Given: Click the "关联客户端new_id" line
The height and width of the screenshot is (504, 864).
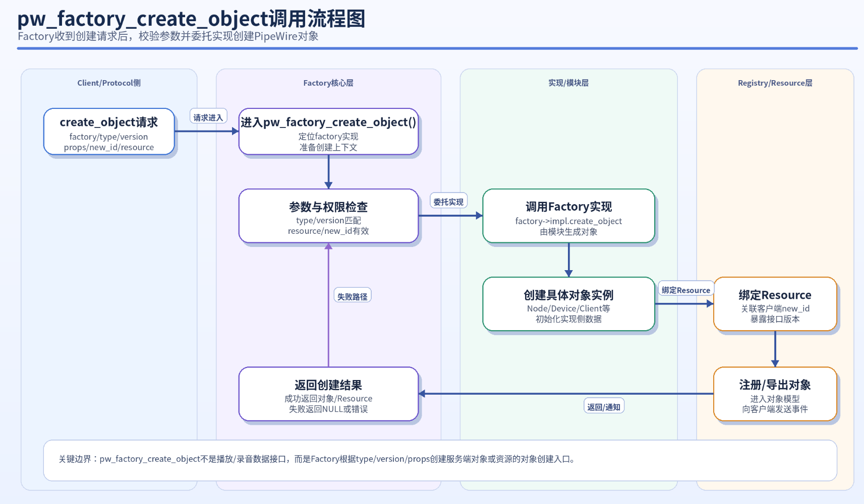Looking at the screenshot, I should tap(775, 308).
